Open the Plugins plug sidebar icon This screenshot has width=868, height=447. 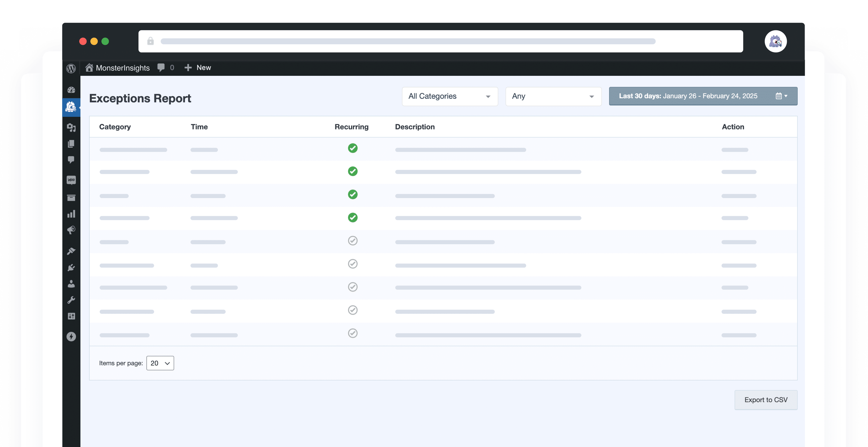pyautogui.click(x=71, y=268)
